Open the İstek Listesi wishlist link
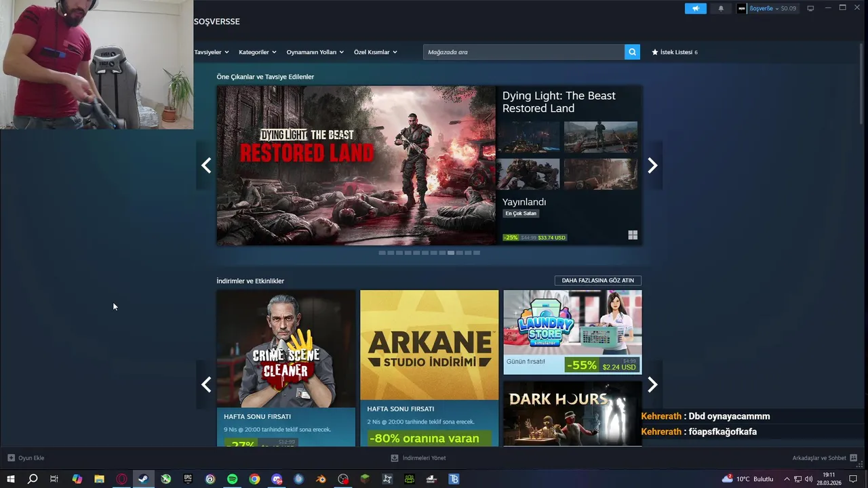 (675, 52)
